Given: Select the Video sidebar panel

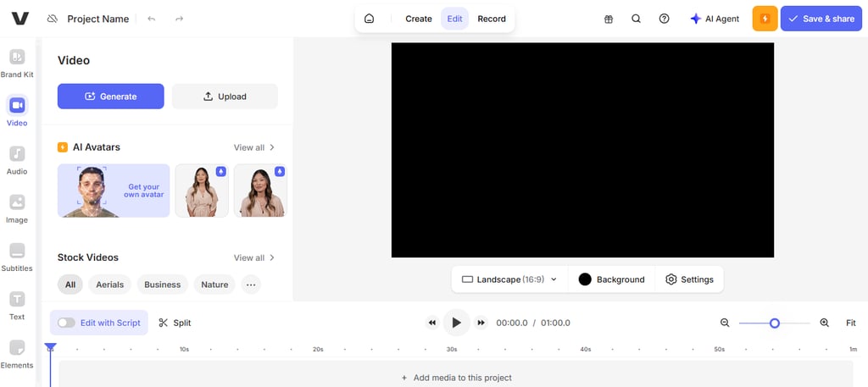Looking at the screenshot, I should [17, 112].
